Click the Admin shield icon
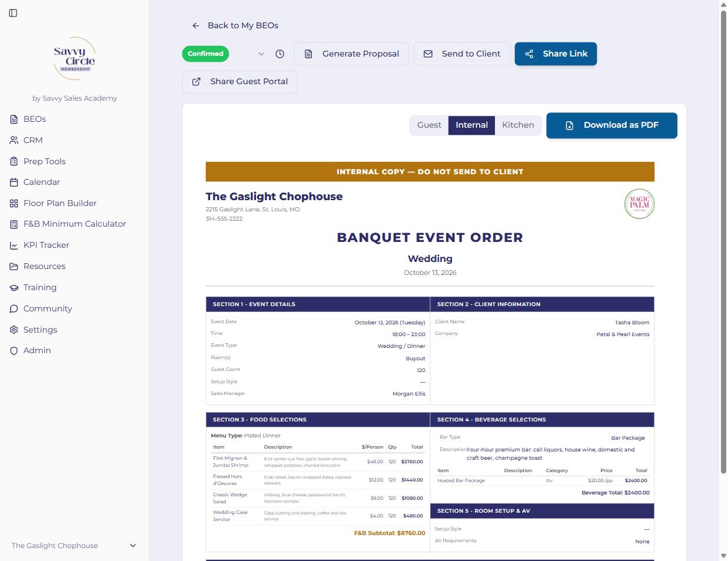Image resolution: width=728 pixels, height=561 pixels. (x=14, y=350)
